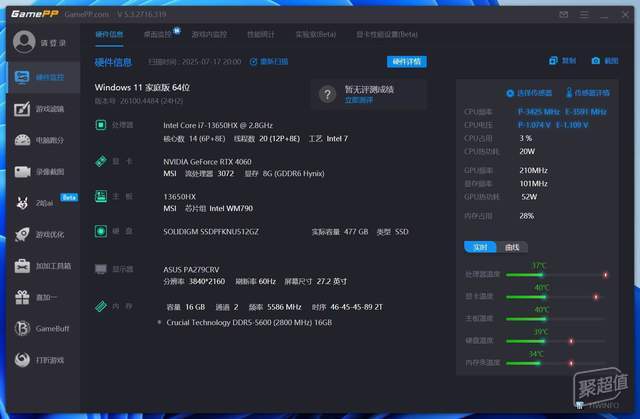Click the ASUS PA279CRV monitor name

click(191, 270)
